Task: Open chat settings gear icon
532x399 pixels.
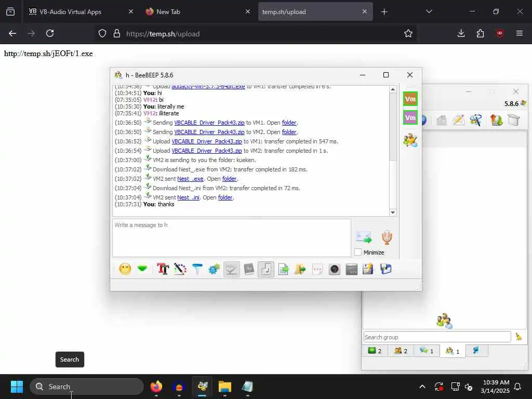Action: [x=214, y=269]
